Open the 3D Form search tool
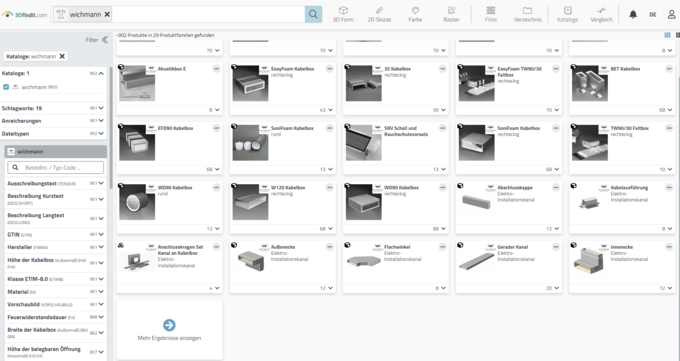The image size is (680, 361). coord(343,14)
